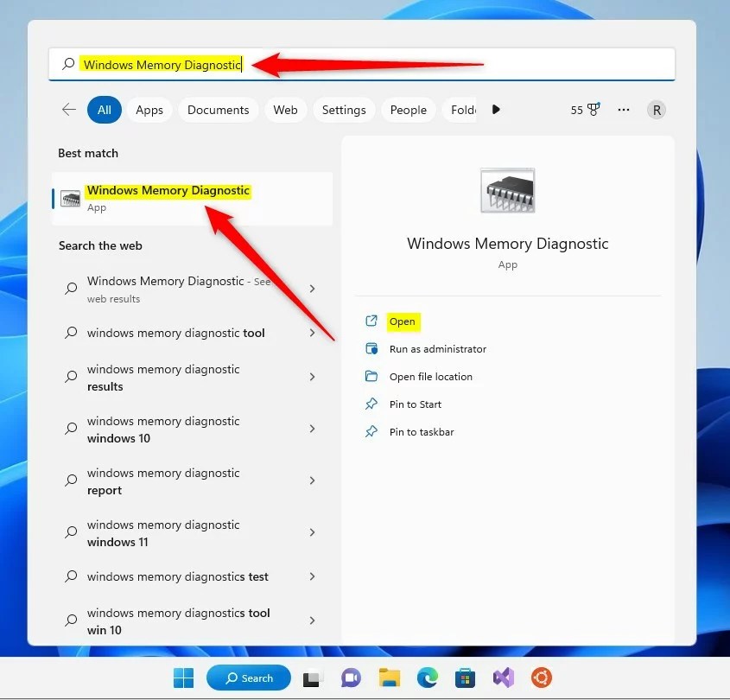Launch Visual Studio from the taskbar
730x700 pixels.
pos(504,678)
